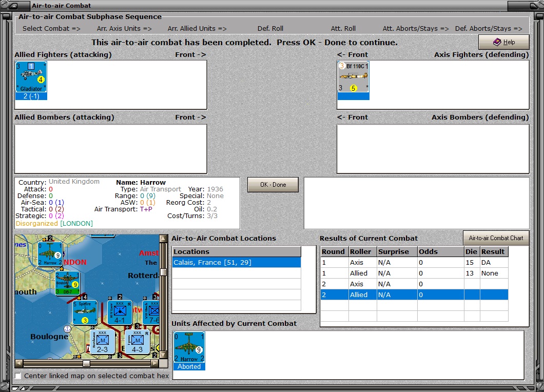Click the Arr. Axis Units => subphase label
The height and width of the screenshot is (392, 544).
[x=124, y=28]
